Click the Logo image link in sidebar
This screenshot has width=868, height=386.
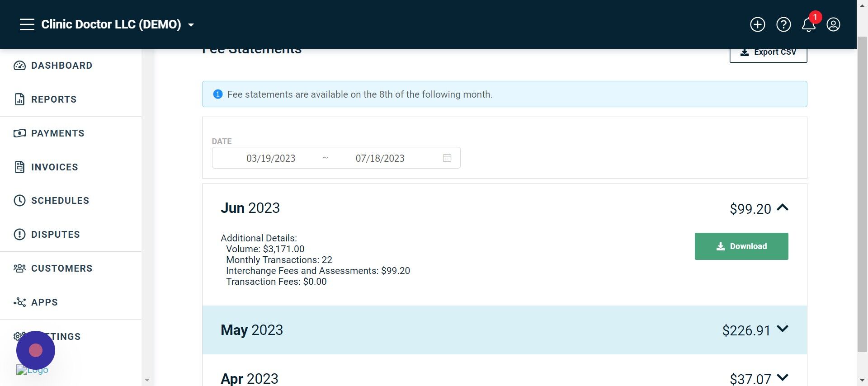tap(32, 370)
